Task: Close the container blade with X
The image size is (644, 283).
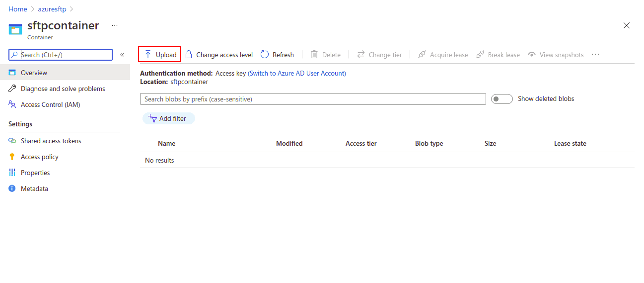Action: (x=627, y=25)
